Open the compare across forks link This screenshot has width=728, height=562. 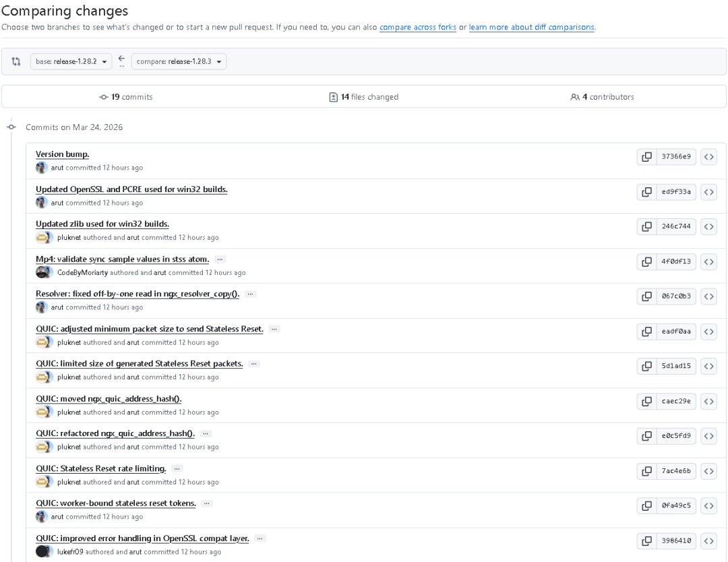click(418, 28)
